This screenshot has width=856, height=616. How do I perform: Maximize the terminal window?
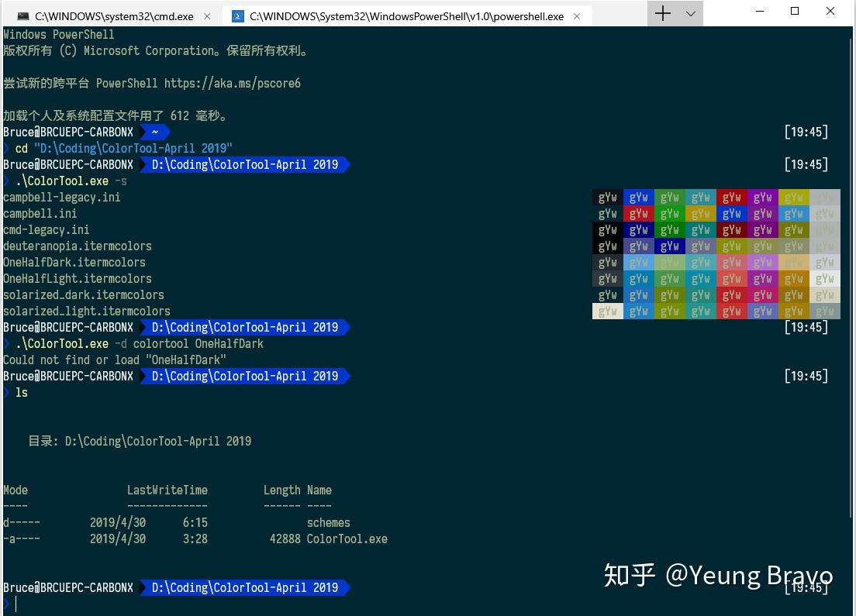pyautogui.click(x=793, y=11)
